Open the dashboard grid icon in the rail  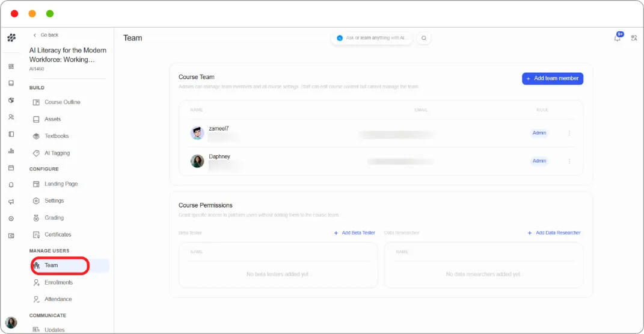[x=11, y=66]
